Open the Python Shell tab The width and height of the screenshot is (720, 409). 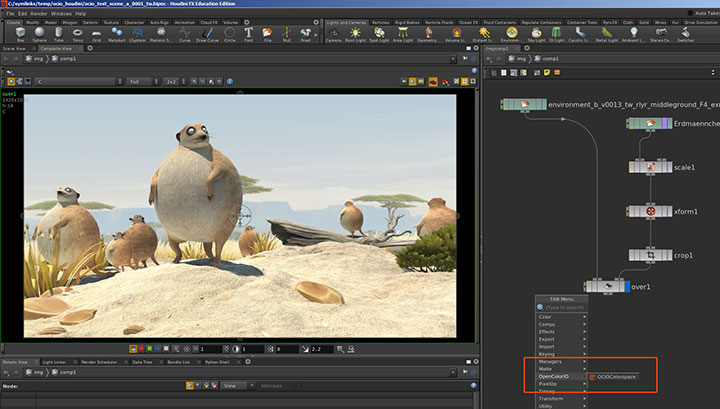pos(217,362)
